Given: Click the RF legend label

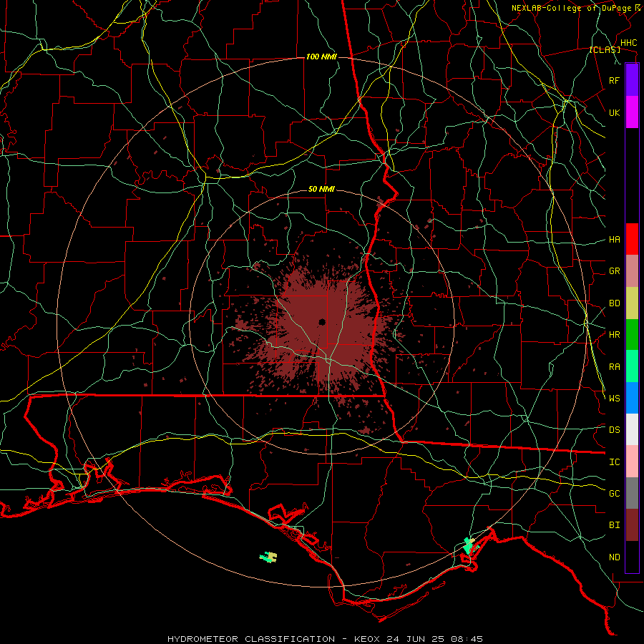Looking at the screenshot, I should coord(614,80).
